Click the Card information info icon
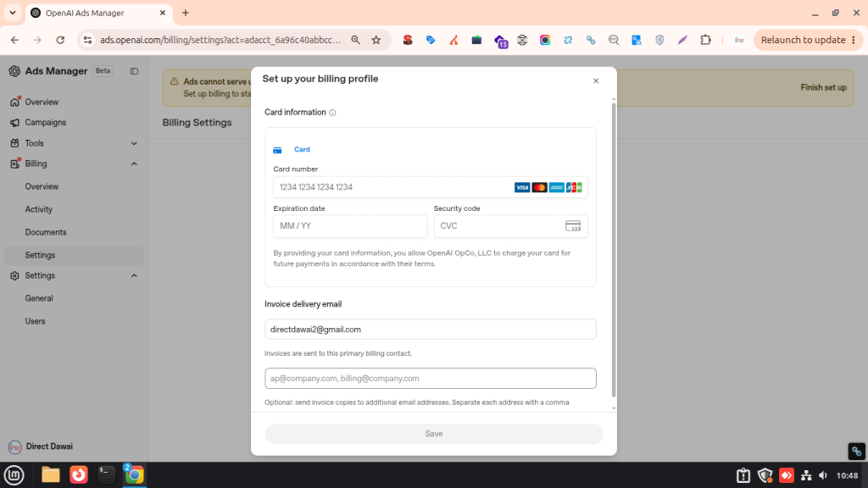This screenshot has width=868, height=488. (x=332, y=113)
